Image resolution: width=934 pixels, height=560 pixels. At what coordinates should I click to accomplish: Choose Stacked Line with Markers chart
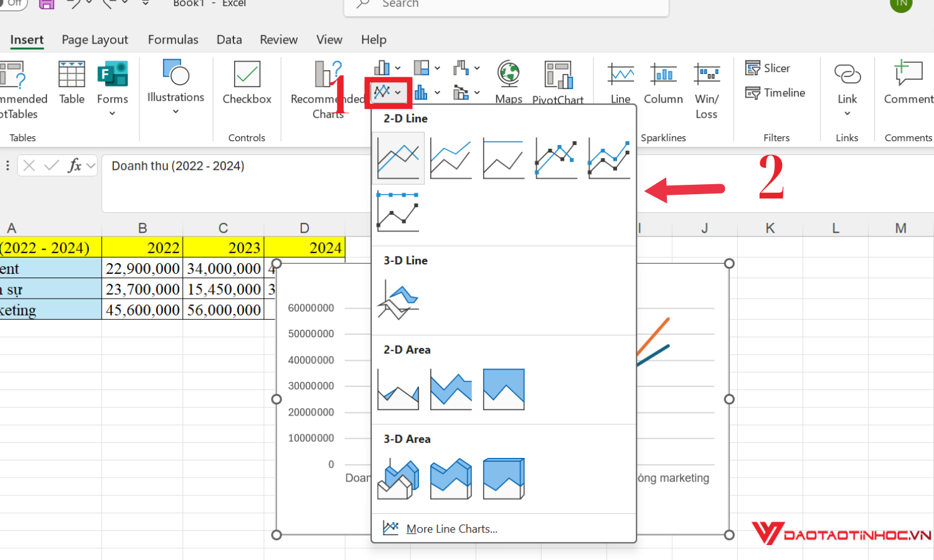pos(609,159)
